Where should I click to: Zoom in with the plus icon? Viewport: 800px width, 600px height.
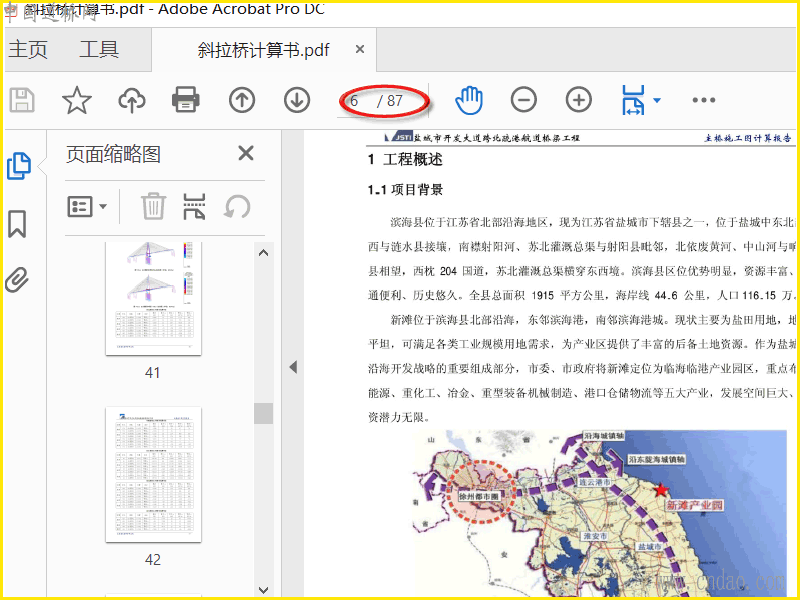click(579, 100)
